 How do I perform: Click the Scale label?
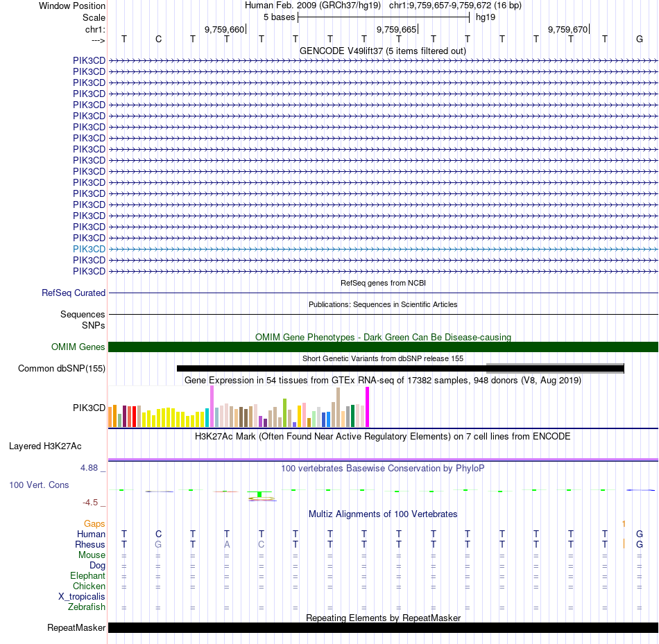point(94,17)
